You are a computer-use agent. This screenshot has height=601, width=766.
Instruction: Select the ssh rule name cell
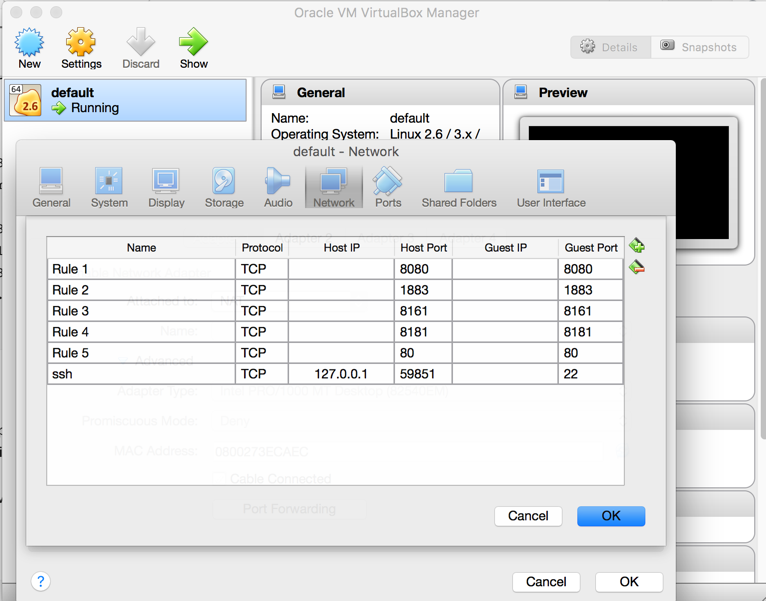141,374
